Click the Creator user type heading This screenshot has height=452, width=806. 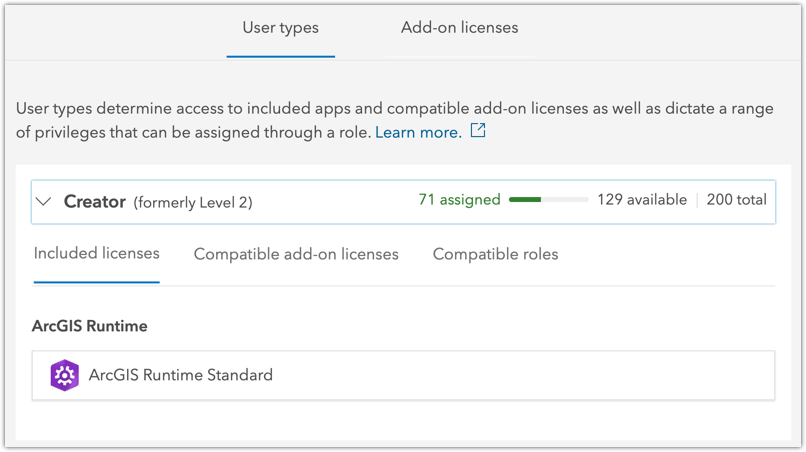95,202
